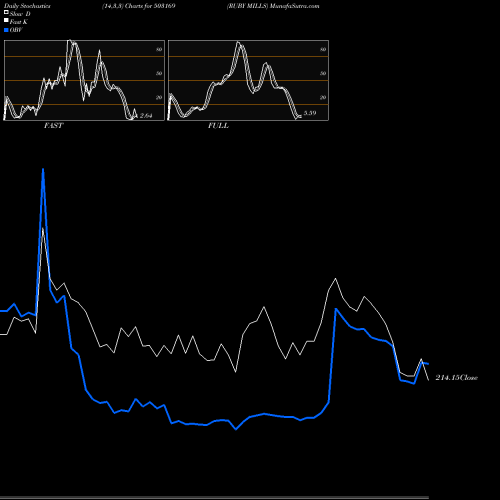500x500 pixels.
Task: Click the Fast K legend color swatch
Action: [x=6, y=20]
